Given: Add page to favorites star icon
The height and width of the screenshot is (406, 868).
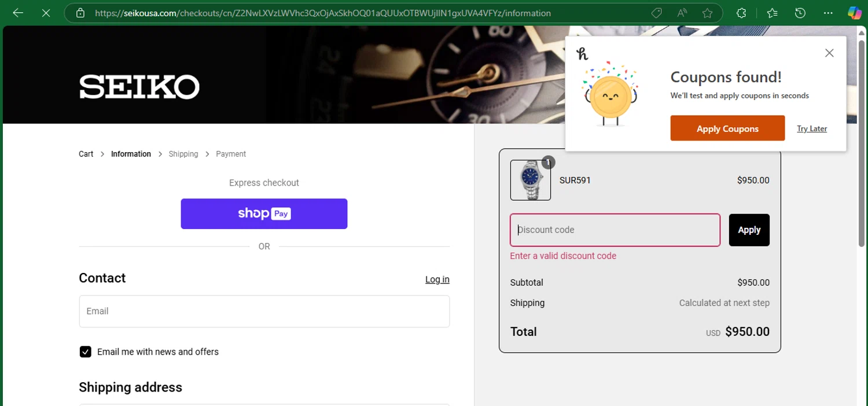Looking at the screenshot, I should pyautogui.click(x=707, y=13).
